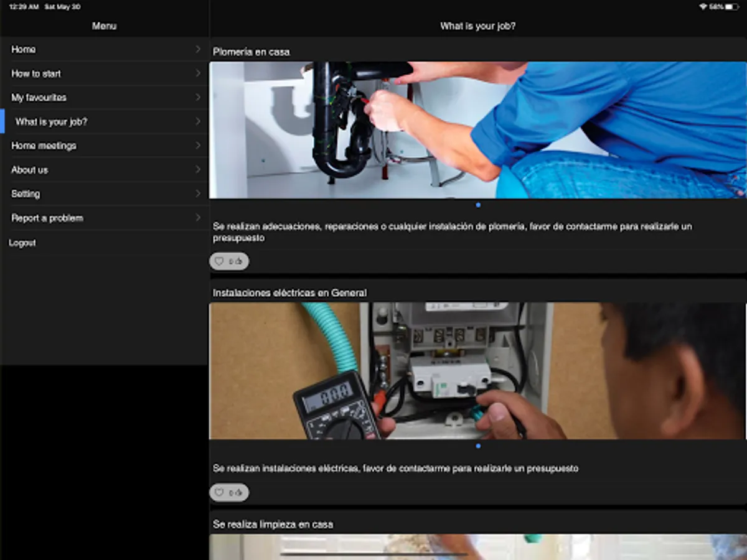Click the chevron arrow beside How to start
Screen dimensions: 747x560
tap(198, 73)
